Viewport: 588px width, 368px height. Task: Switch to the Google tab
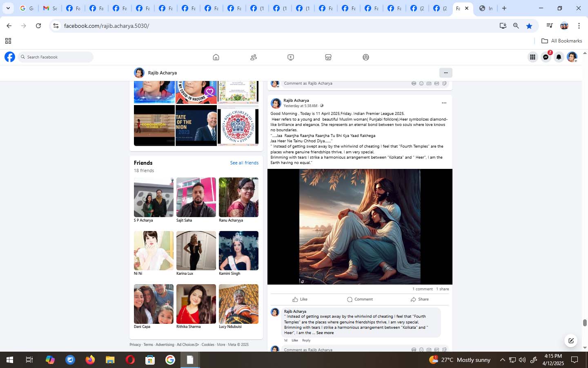(27, 8)
